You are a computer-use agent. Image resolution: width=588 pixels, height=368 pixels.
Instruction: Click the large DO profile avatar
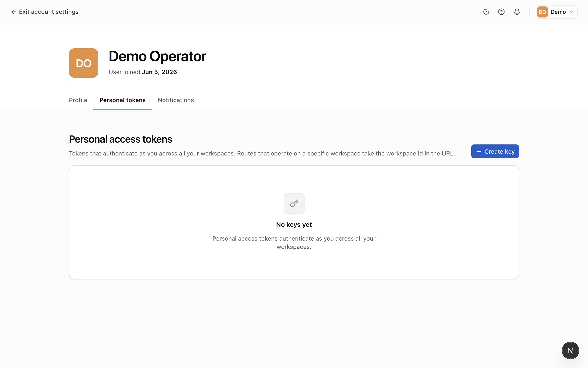[x=84, y=63]
